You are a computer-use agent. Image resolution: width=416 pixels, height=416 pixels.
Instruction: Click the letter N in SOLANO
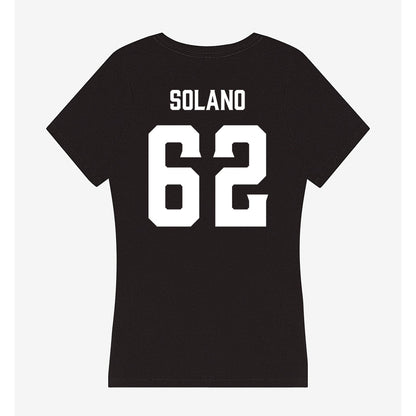point(226,101)
